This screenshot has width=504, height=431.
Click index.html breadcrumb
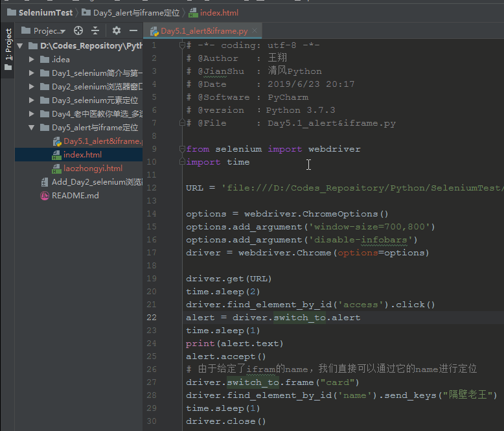tap(214, 12)
